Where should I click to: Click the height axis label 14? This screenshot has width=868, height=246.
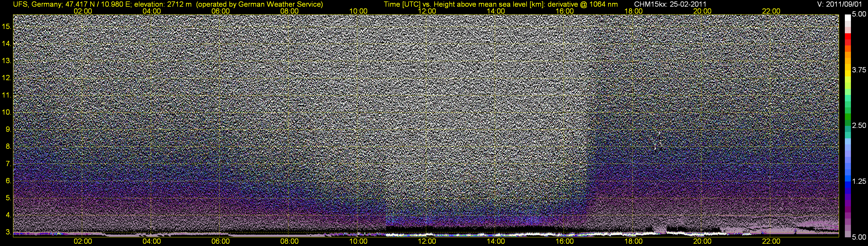7,43
